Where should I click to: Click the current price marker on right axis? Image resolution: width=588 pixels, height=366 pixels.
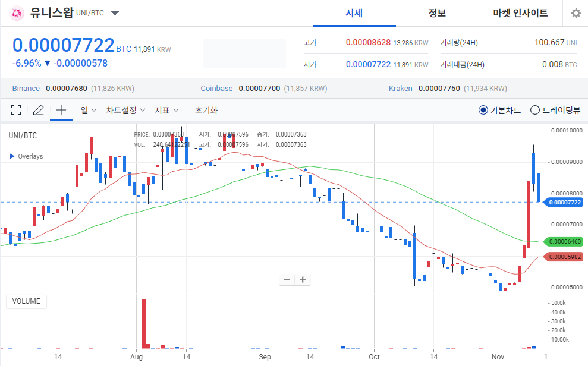tap(564, 202)
